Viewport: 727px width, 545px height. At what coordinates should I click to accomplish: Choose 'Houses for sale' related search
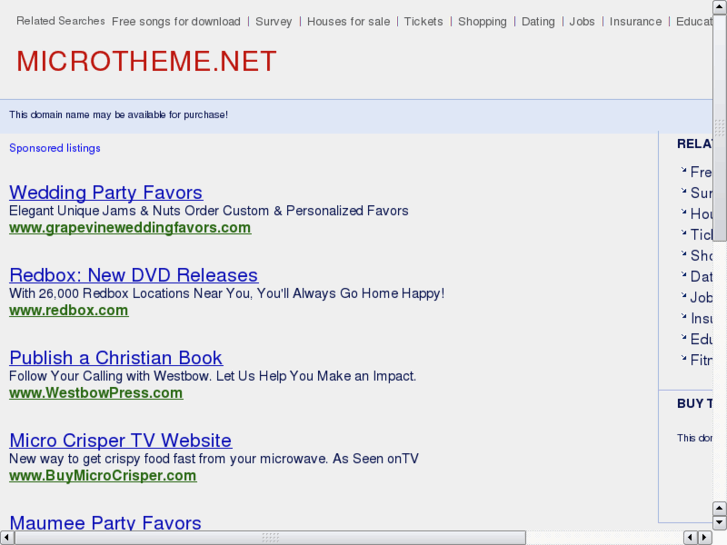click(x=348, y=21)
